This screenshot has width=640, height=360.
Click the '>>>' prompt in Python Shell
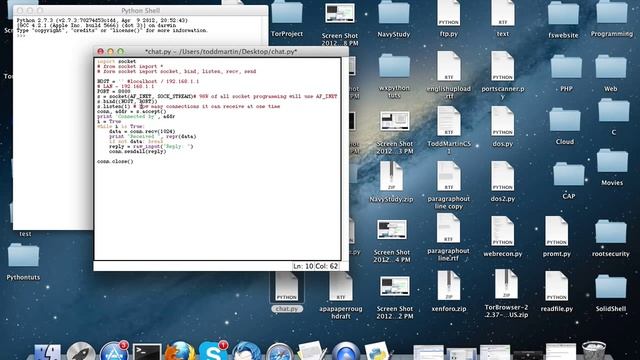(x=21, y=36)
